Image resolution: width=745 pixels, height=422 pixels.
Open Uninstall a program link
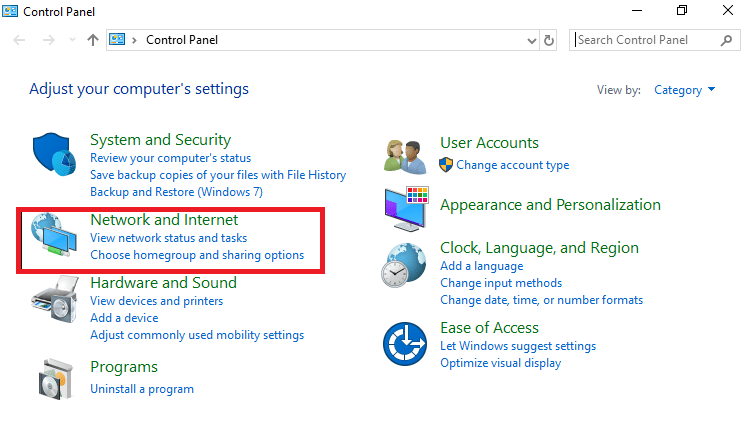point(142,388)
